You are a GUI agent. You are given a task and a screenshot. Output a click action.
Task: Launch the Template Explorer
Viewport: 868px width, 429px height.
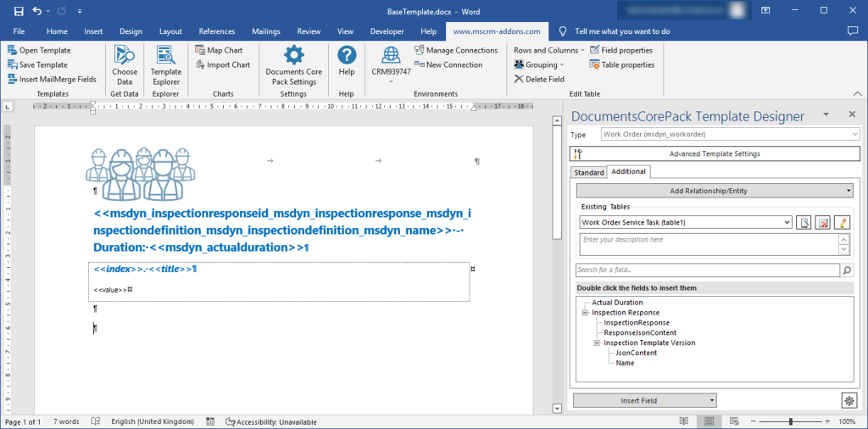(x=166, y=65)
